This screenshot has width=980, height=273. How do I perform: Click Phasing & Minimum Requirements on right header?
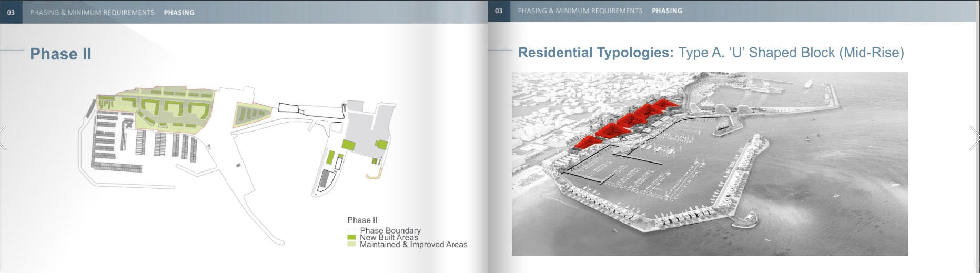[x=580, y=11]
